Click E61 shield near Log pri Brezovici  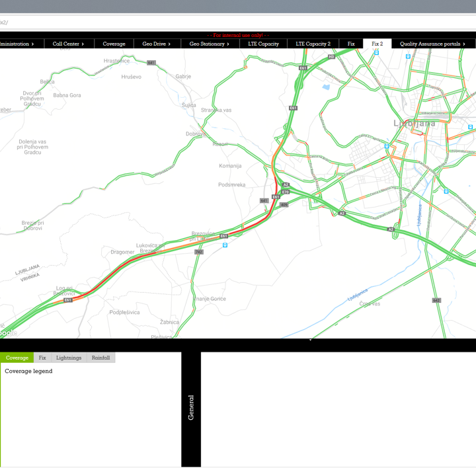[x=68, y=300]
